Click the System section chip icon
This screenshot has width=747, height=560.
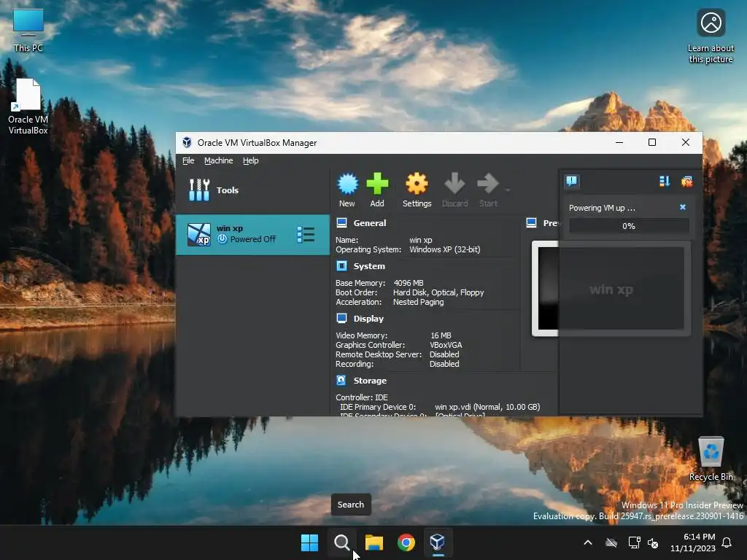click(x=341, y=265)
